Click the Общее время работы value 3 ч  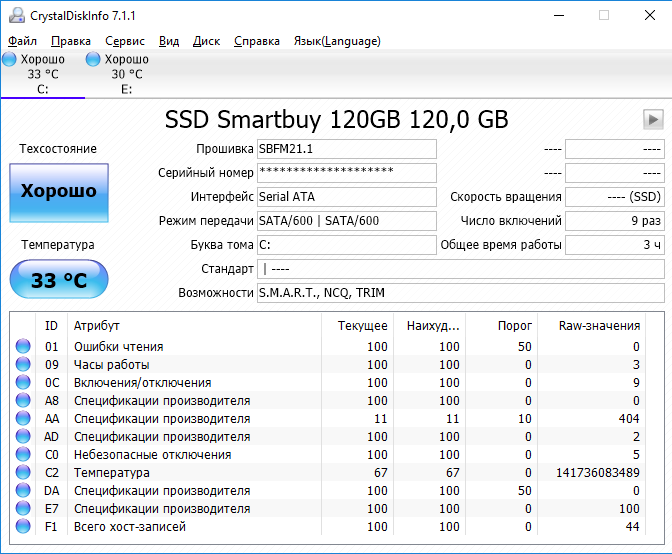click(x=615, y=245)
